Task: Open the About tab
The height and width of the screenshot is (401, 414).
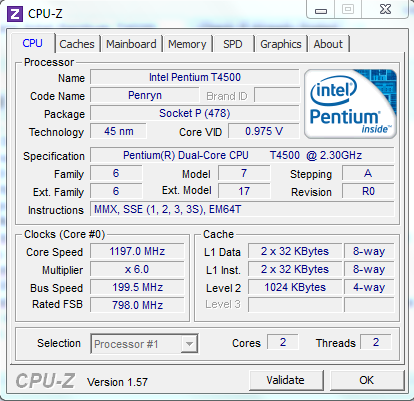Action: [x=328, y=44]
